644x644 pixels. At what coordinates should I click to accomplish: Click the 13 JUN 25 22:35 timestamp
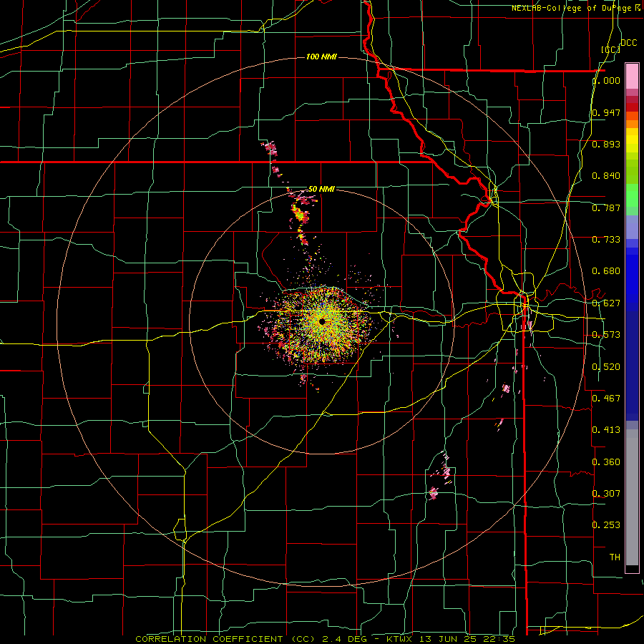tap(467, 639)
